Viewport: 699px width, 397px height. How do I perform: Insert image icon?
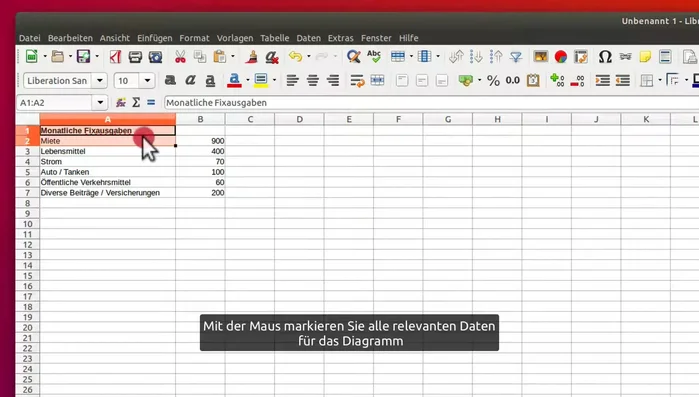click(x=540, y=57)
